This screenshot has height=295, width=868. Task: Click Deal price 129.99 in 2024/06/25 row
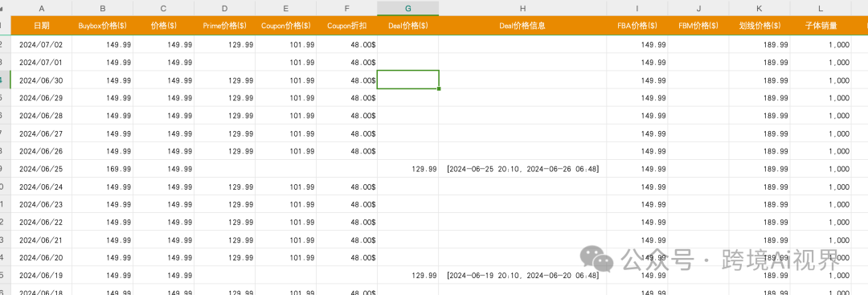[408, 169]
